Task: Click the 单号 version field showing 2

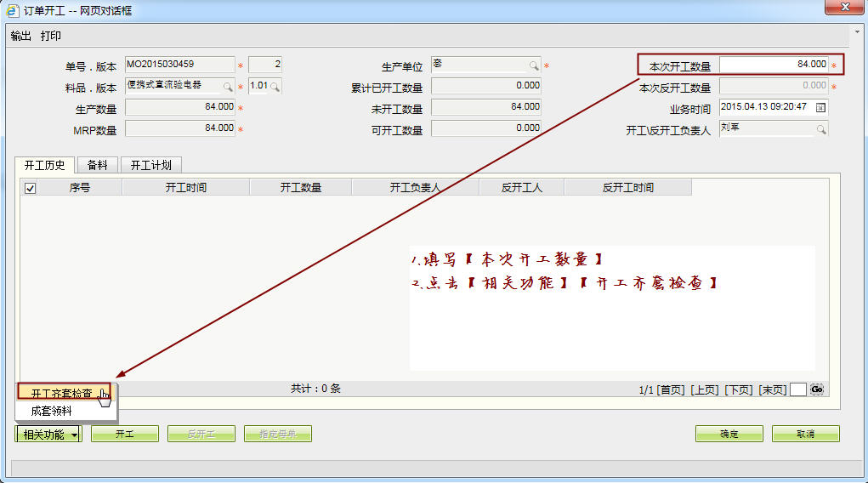Action: point(265,65)
